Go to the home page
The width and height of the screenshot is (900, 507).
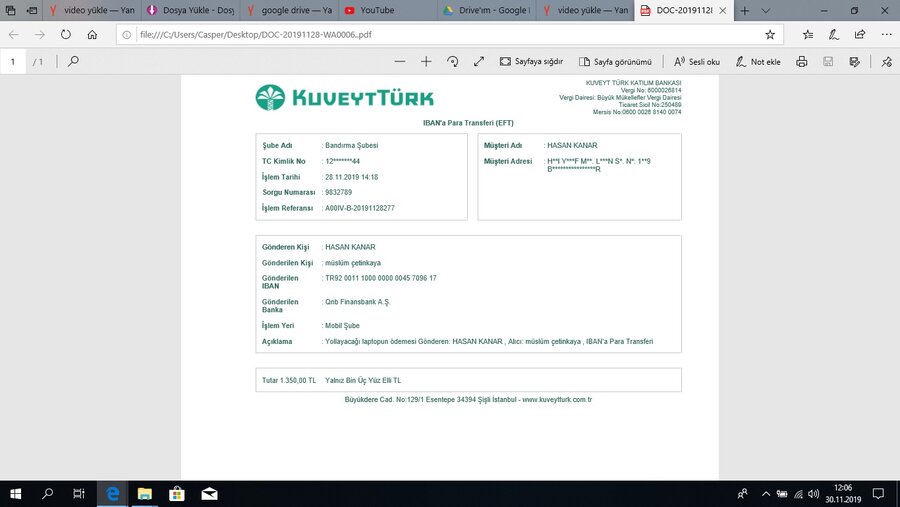(92, 34)
